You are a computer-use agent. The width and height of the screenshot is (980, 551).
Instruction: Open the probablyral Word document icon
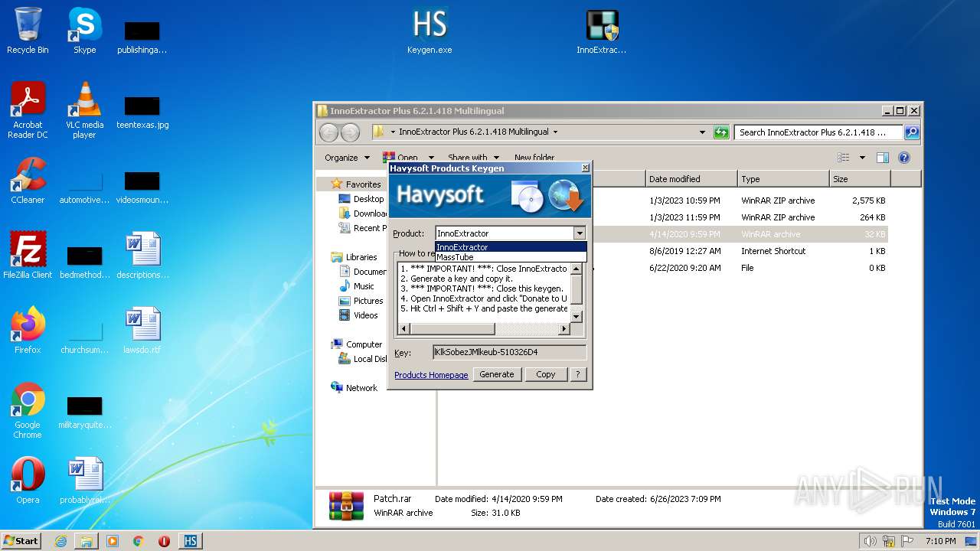click(x=84, y=481)
